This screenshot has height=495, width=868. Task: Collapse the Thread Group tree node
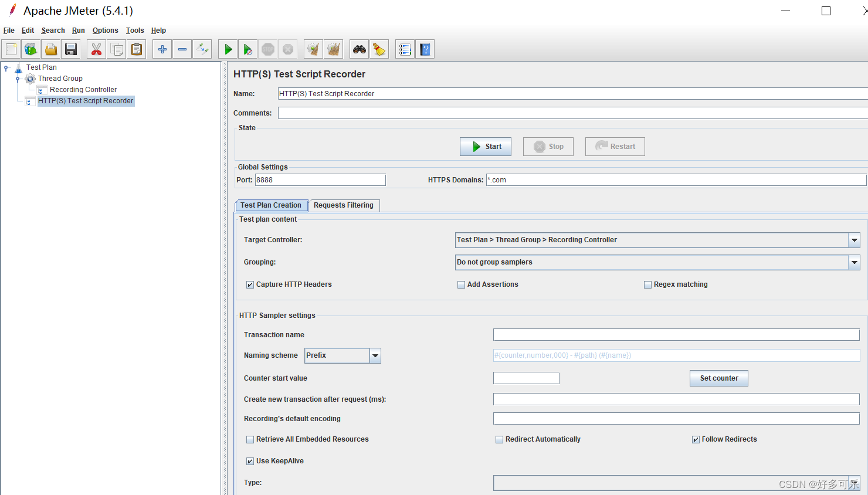pos(18,79)
